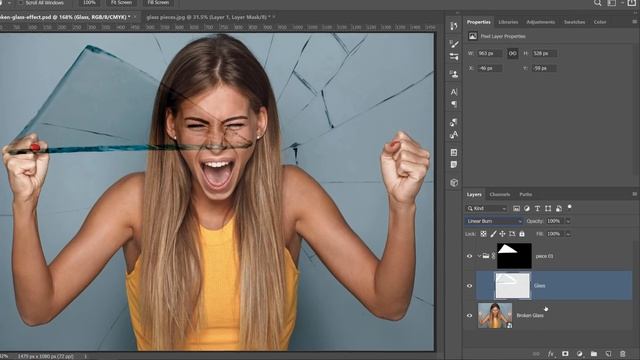Lock transparent pixels in Layers panel
Image resolution: width=640 pixels, height=360 pixels.
483,234
